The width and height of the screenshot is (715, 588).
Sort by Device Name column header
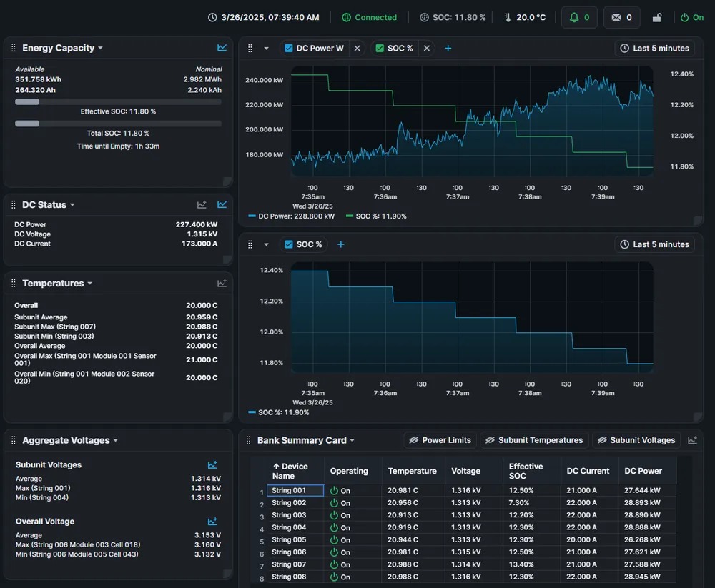click(x=295, y=471)
